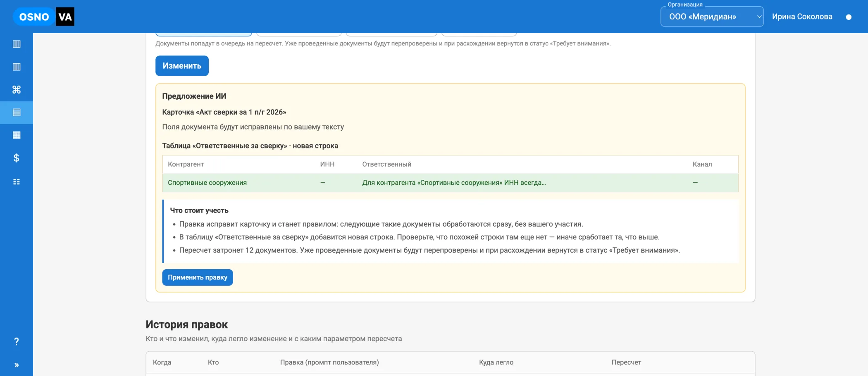Viewport: 868px width, 376px height.
Task: Open the OSNO VA logo home link
Action: [x=44, y=17]
